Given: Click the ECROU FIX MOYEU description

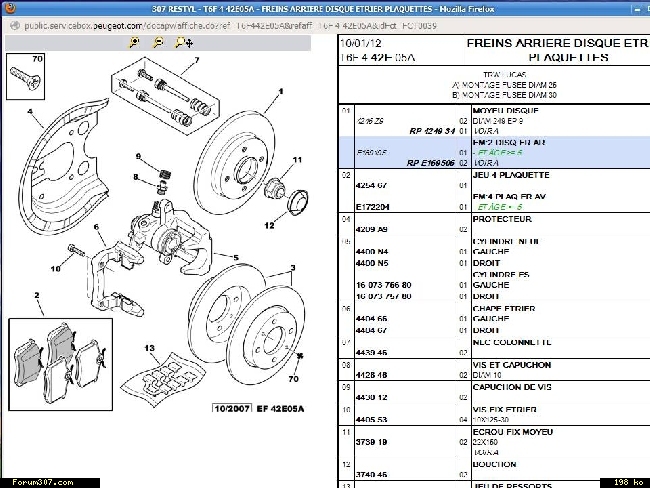Looking at the screenshot, I should (x=513, y=432).
